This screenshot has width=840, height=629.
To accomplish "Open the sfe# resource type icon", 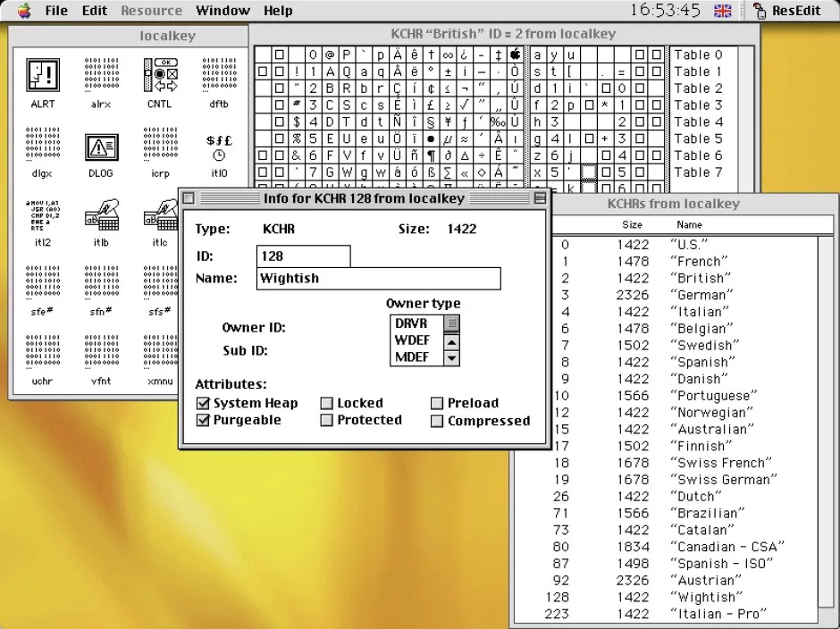I will (x=42, y=282).
